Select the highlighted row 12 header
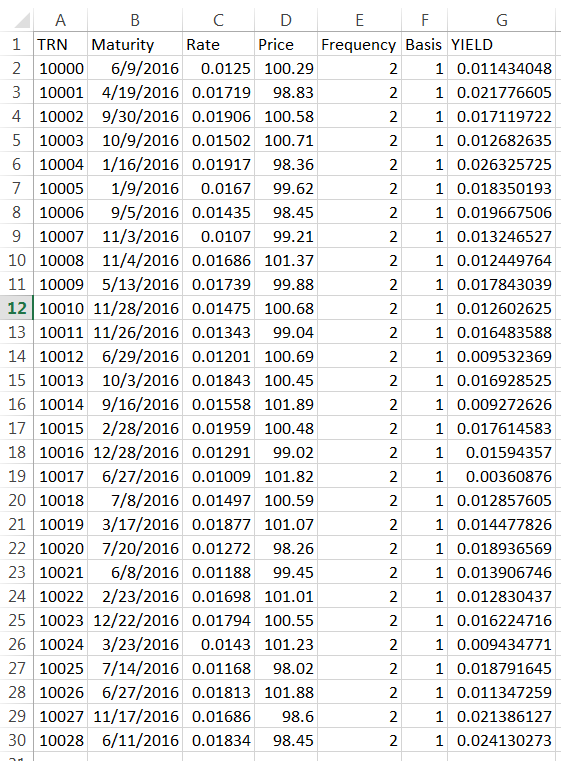 [16, 308]
